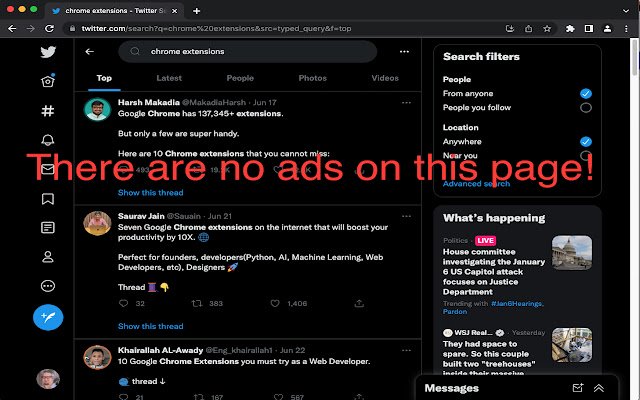Click the chrome extensions search field
The image size is (640, 400).
247,51
